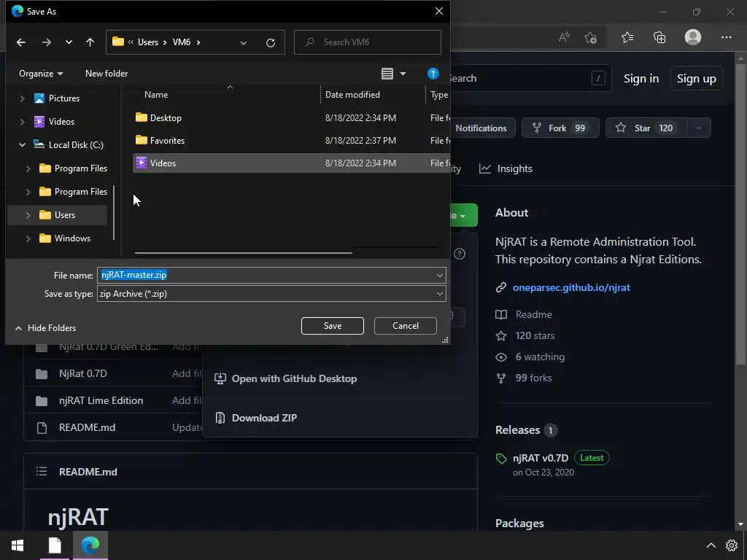Click the VM6 breadcrumb in address bar
This screenshot has width=747, height=560.
click(182, 42)
